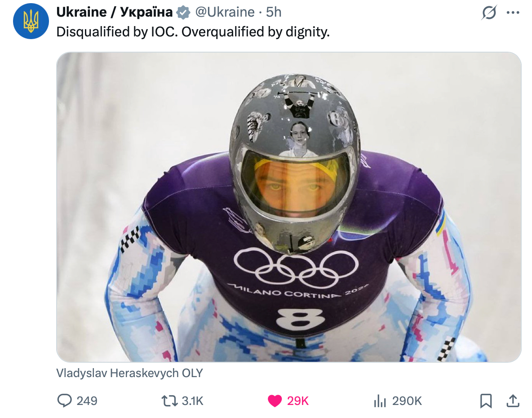
Task: Open the Ukraine trident profile avatar
Action: (x=31, y=21)
